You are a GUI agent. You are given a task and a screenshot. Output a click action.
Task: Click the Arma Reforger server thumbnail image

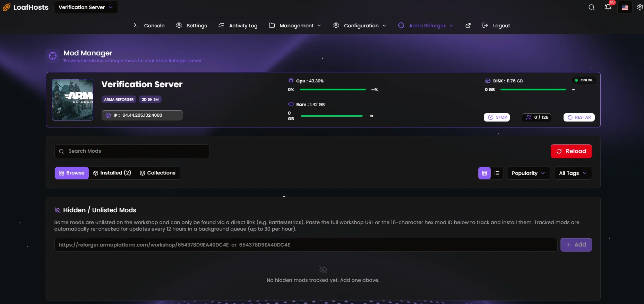click(72, 100)
